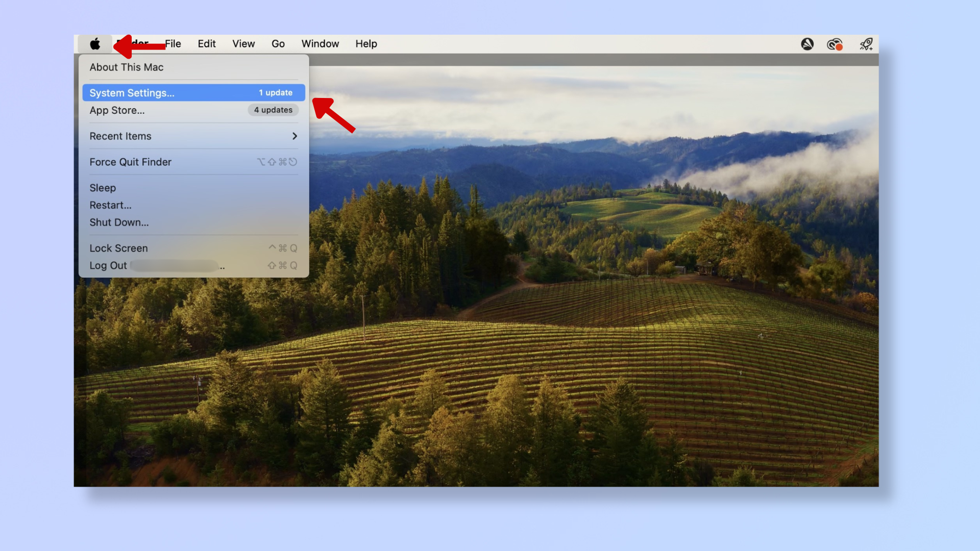Click Force Quit Finder option
Viewport: 980px width, 551px height.
[131, 161]
